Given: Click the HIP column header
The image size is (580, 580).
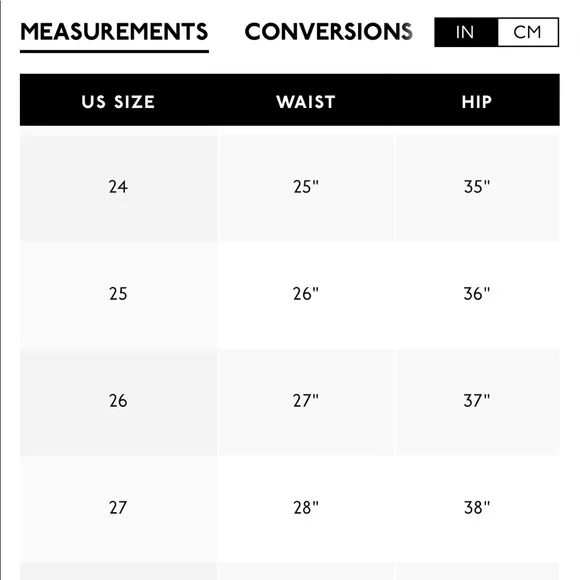Looking at the screenshot, I should (477, 102).
